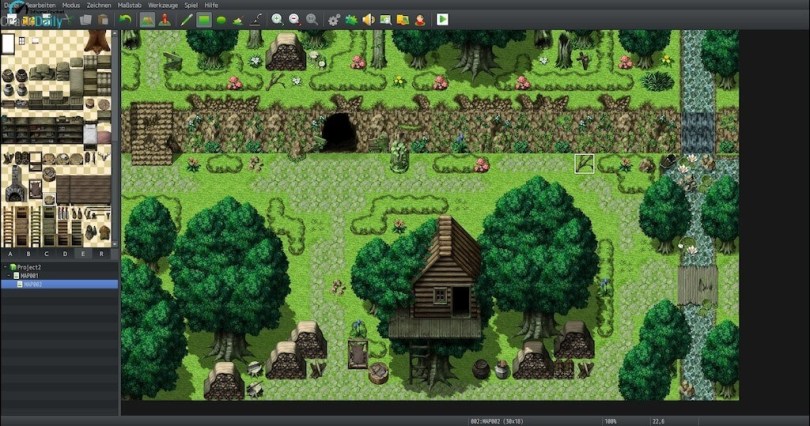Select the Flood Fill tool
810x426 pixels.
point(238,20)
